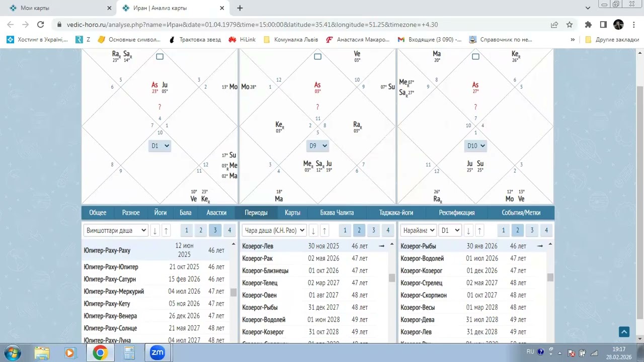Click the fullscreen square icon in D9 chart
The width and height of the screenshot is (644, 362).
click(317, 56)
